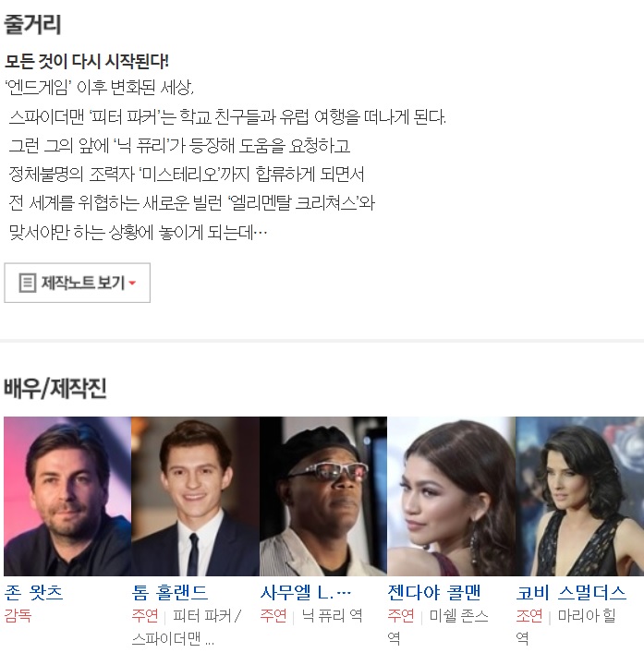Expand the 제작노트 보기 red dropdown arrow

pos(132,283)
